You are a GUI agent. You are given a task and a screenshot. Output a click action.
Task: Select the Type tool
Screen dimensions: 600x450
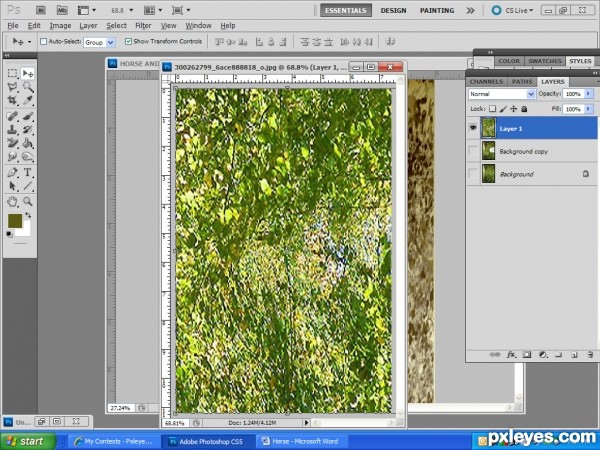(x=28, y=172)
